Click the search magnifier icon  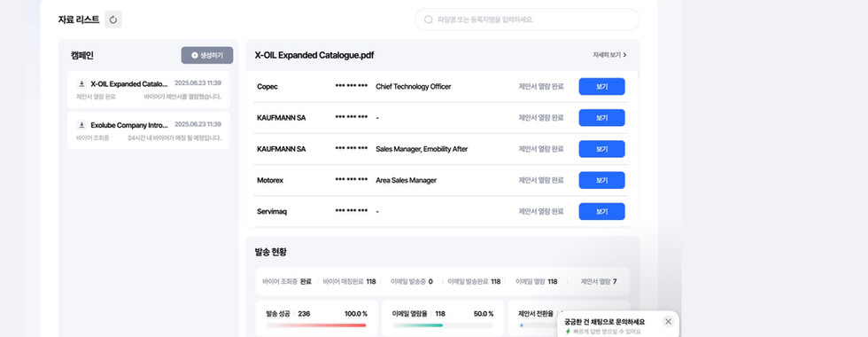[x=428, y=20]
